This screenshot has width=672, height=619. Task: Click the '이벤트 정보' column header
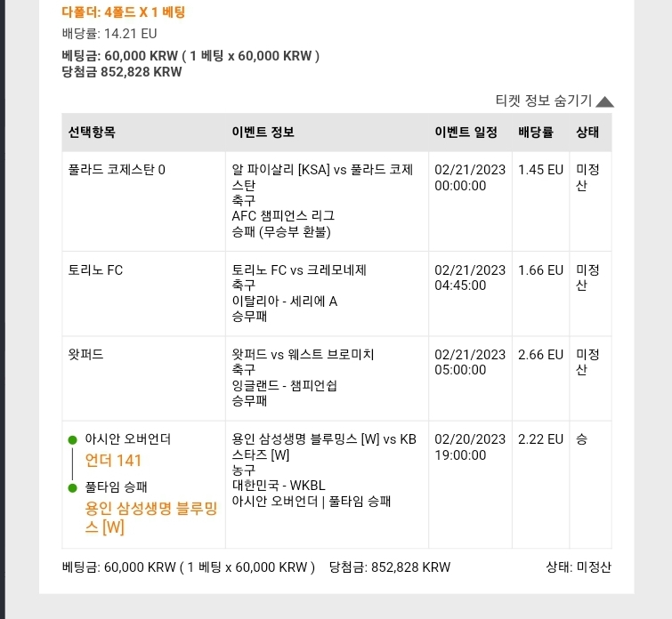[263, 132]
